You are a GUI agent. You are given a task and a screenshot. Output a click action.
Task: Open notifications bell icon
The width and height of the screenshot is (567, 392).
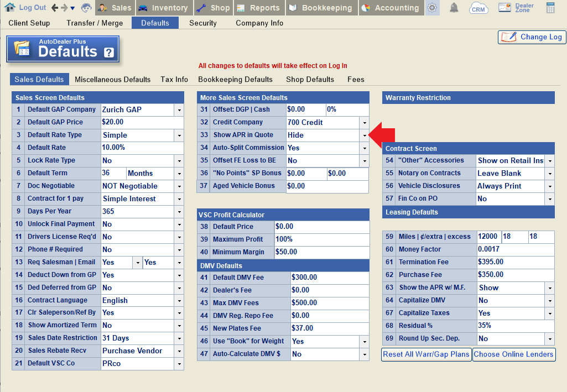pyautogui.click(x=454, y=8)
